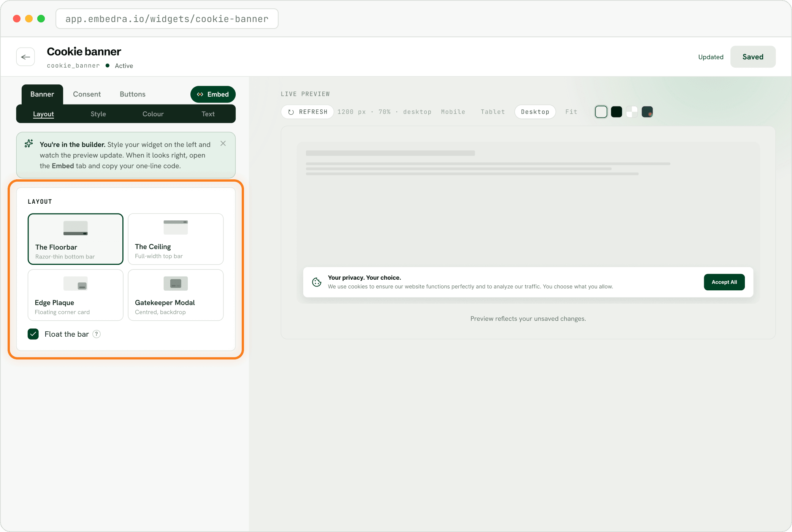Image resolution: width=792 pixels, height=532 pixels.
Task: Select the Layout sub-tab
Action: coord(43,114)
